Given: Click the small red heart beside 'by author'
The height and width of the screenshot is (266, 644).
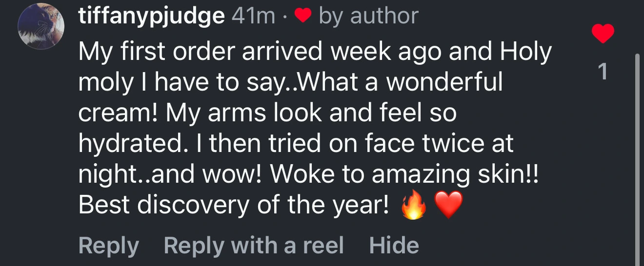Looking at the screenshot, I should [303, 17].
